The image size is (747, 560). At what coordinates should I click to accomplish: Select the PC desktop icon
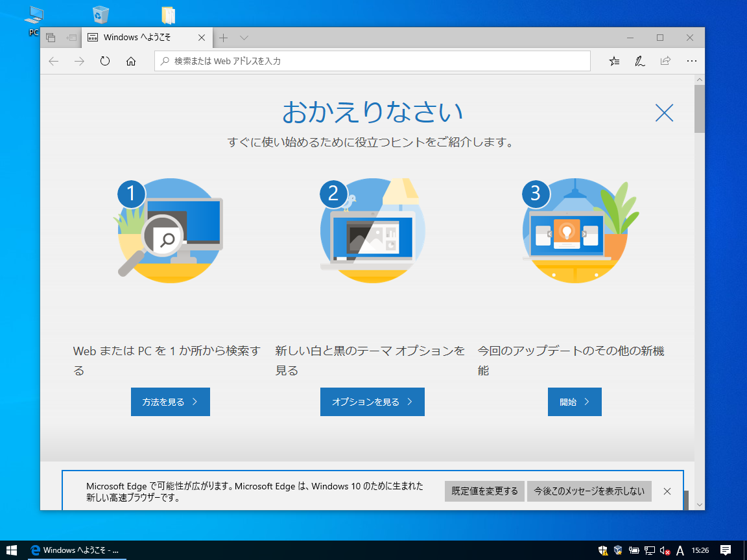click(34, 21)
